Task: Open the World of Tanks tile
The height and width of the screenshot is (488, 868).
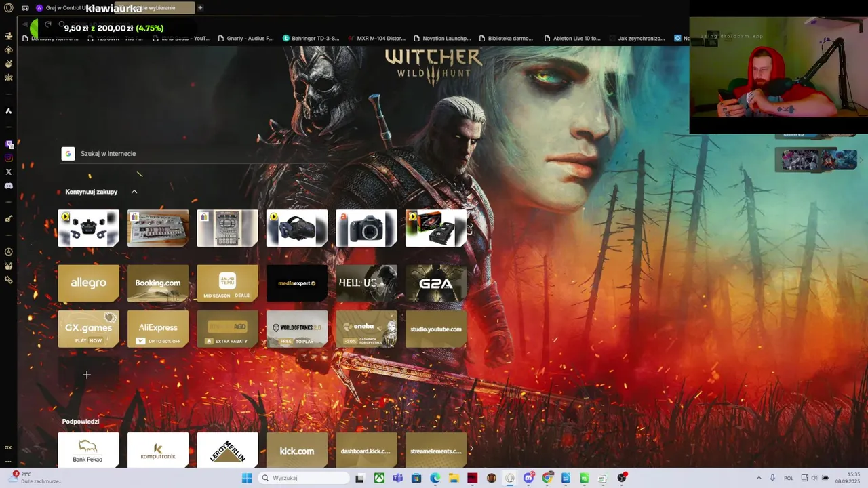Action: coord(297,329)
